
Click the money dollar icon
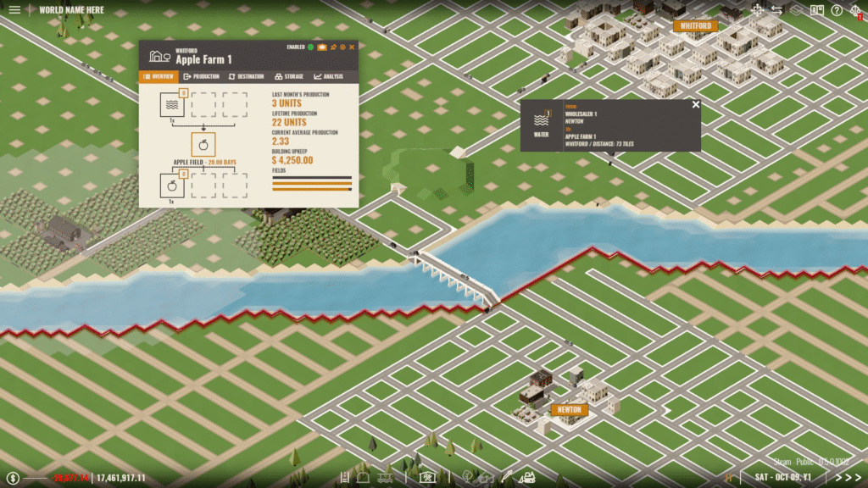[14, 478]
